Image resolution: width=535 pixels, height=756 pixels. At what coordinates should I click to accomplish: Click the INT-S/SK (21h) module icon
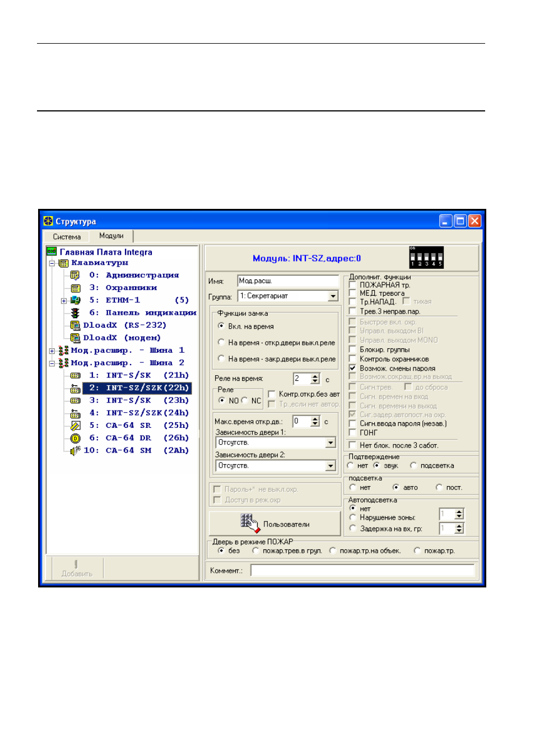(x=75, y=375)
